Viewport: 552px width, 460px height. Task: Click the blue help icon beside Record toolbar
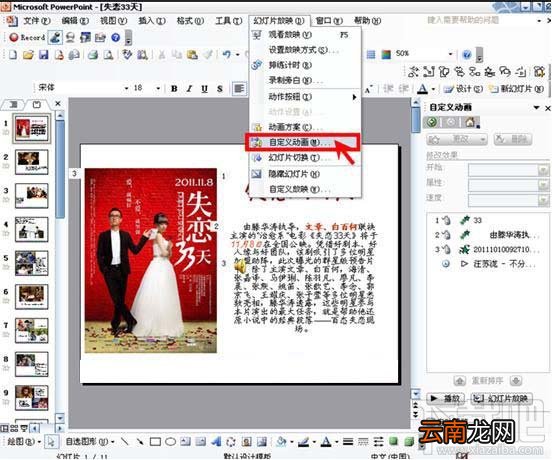(115, 37)
